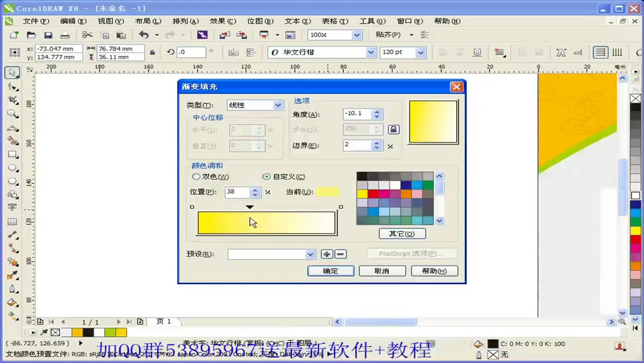Screen dimensions: 644x363
Task: Click the 其它 button for more colors
Action: [x=402, y=233]
